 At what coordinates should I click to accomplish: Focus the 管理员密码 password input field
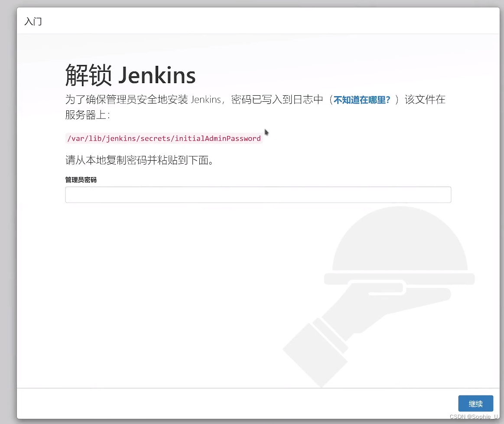coord(258,194)
